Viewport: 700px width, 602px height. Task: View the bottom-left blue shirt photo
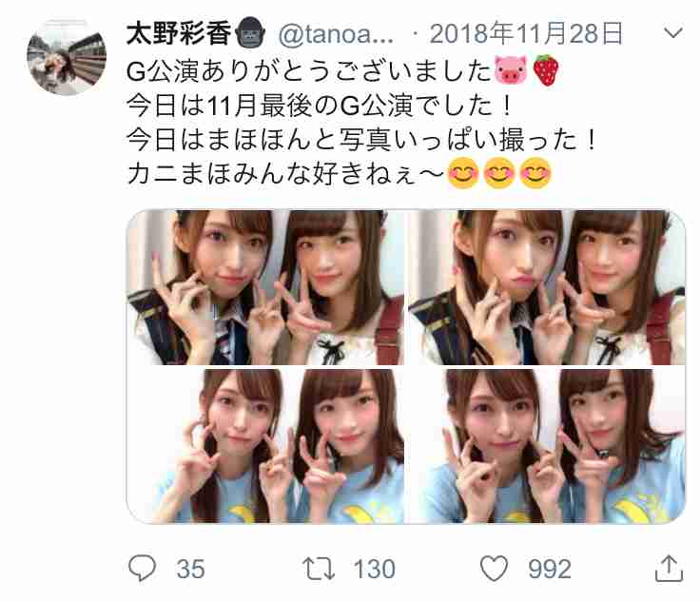(265, 446)
